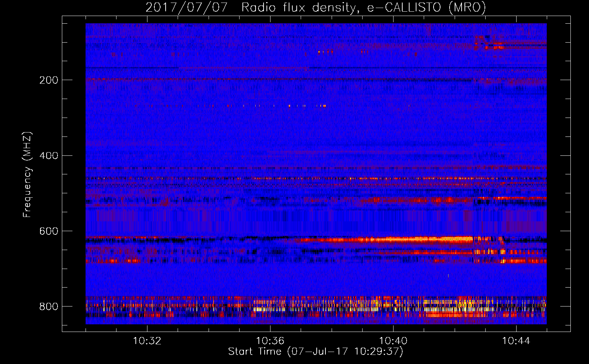
Task: Click the date 2017/07/07 in the title
Action: pyautogui.click(x=186, y=8)
